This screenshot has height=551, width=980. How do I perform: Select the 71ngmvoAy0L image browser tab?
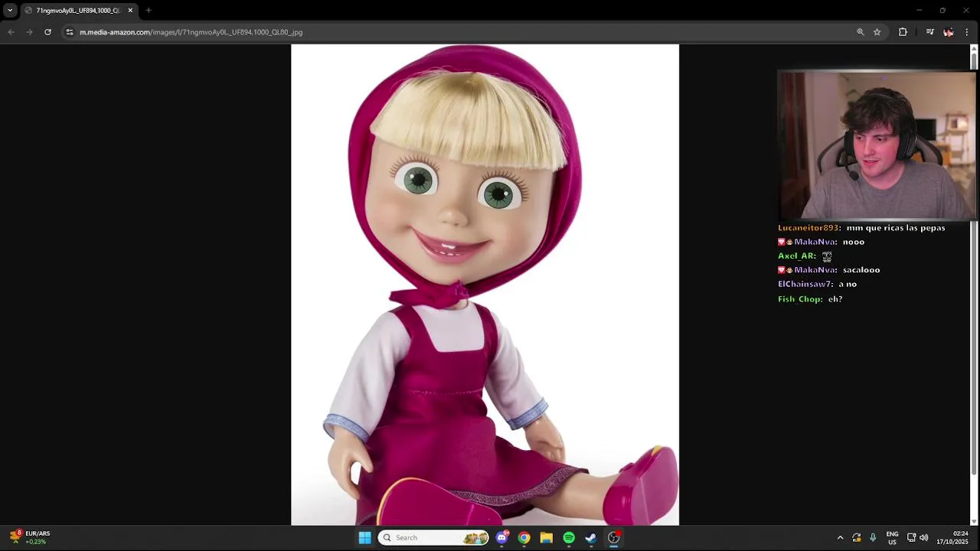point(78,11)
